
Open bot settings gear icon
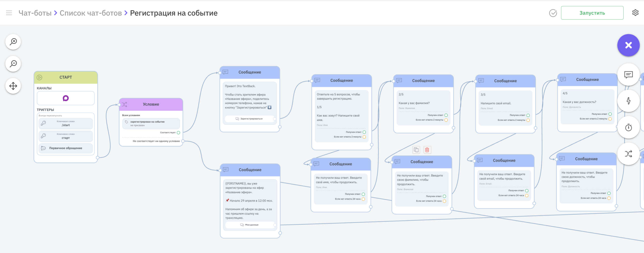coord(635,13)
